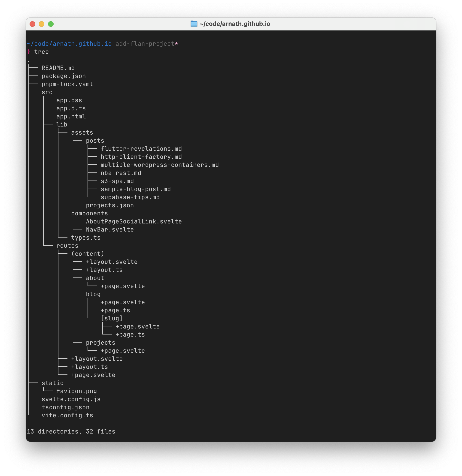Click the yellow minimize window button
Viewport: 462px width, 476px height.
(x=42, y=24)
